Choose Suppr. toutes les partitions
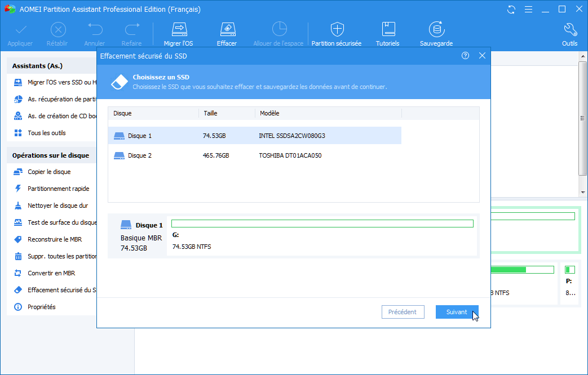This screenshot has height=375, width=588. pos(55,256)
